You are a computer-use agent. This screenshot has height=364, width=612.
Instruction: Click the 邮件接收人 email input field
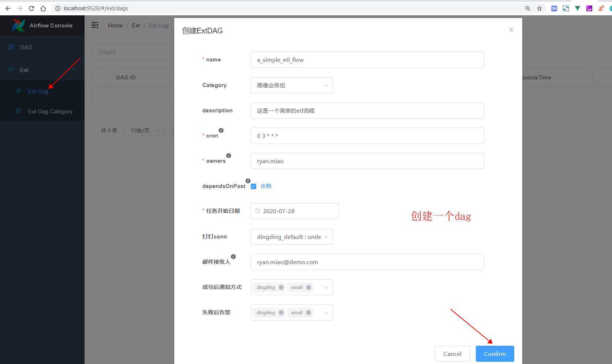(x=367, y=262)
